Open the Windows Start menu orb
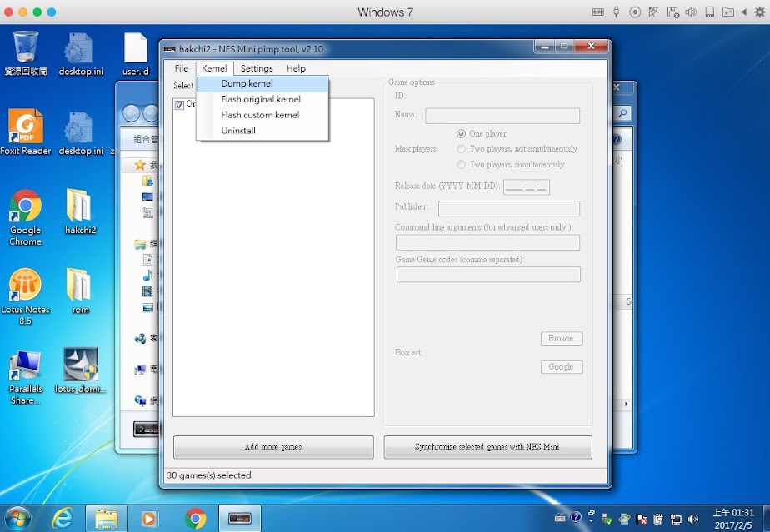 coord(18,518)
